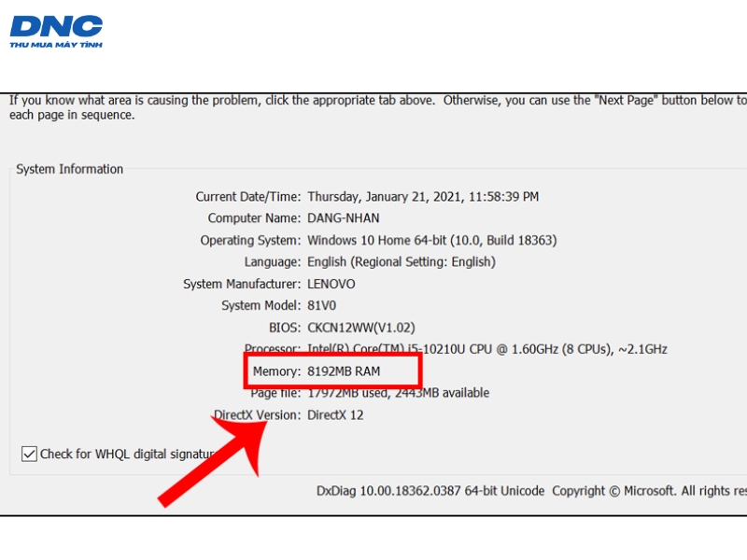Toggle the Check for WHQL digital signatures checkbox

[29, 454]
